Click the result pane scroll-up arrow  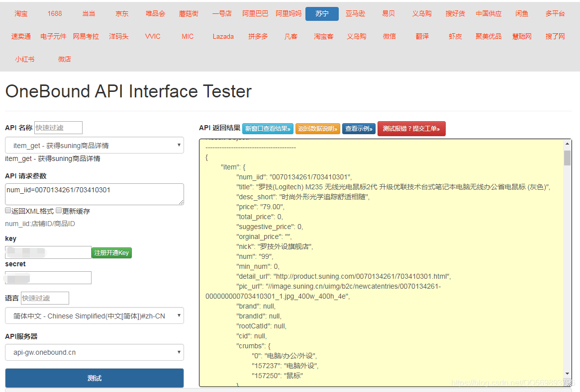pos(567,144)
